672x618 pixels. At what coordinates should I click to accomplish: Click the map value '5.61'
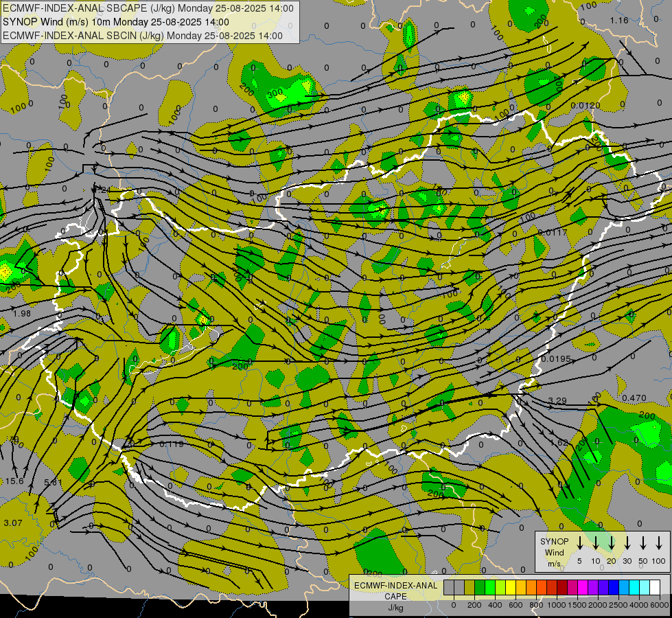(x=53, y=482)
